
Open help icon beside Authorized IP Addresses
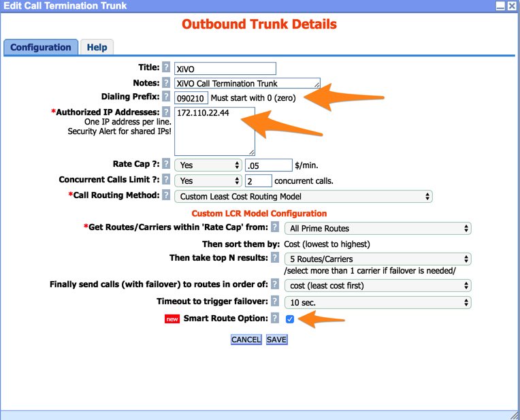tap(166, 112)
